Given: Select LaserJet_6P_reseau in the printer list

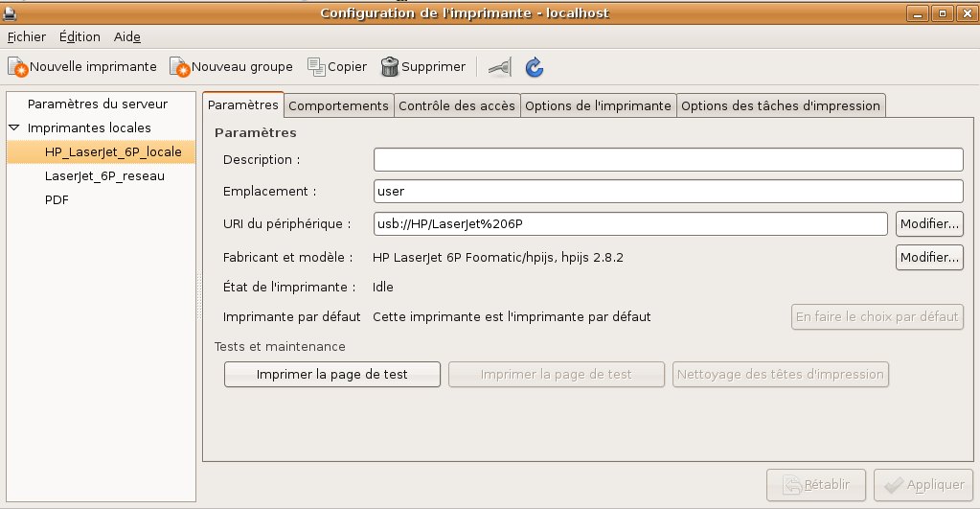Looking at the screenshot, I should click(104, 176).
